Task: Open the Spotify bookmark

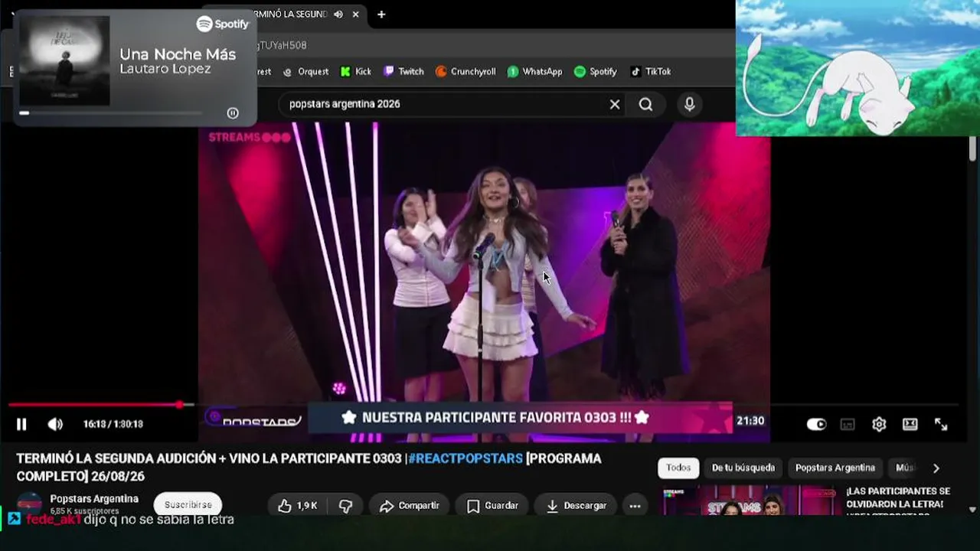Action: (x=595, y=71)
